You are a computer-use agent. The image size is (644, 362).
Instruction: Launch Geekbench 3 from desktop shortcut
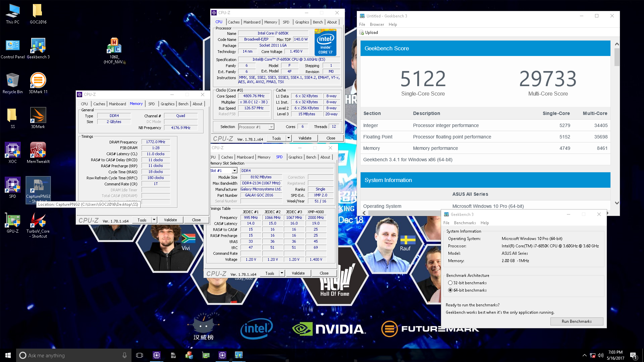[x=38, y=49]
